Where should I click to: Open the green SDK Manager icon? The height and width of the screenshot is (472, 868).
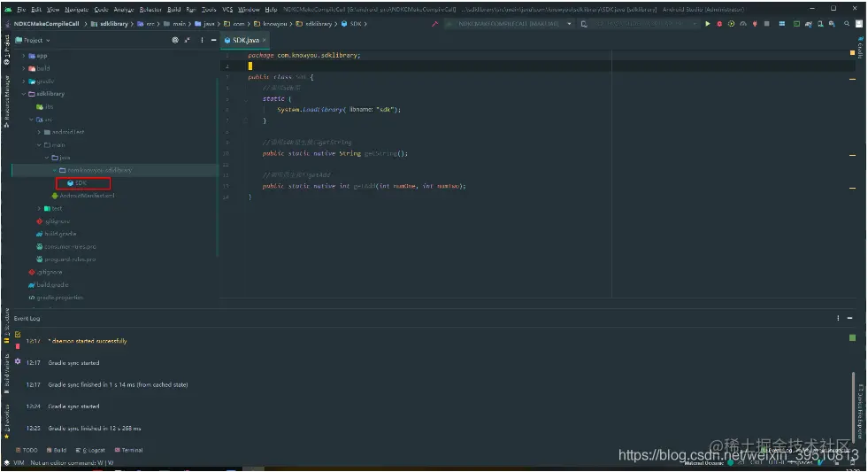(796, 24)
